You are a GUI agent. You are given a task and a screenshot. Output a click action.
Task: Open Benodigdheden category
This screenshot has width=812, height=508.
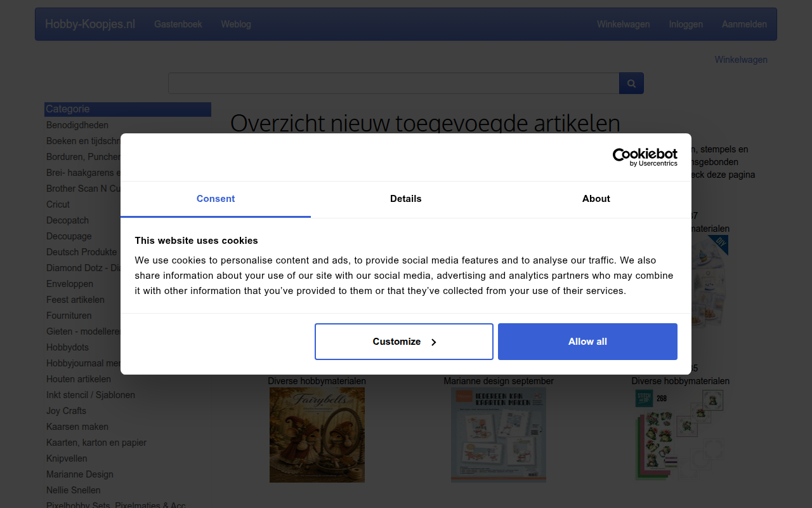(77, 125)
